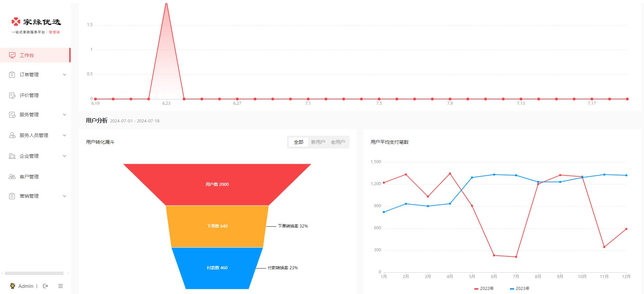This screenshot has width=644, height=294.
Task: Open the 评价管理 menu item
Action: coord(29,95)
